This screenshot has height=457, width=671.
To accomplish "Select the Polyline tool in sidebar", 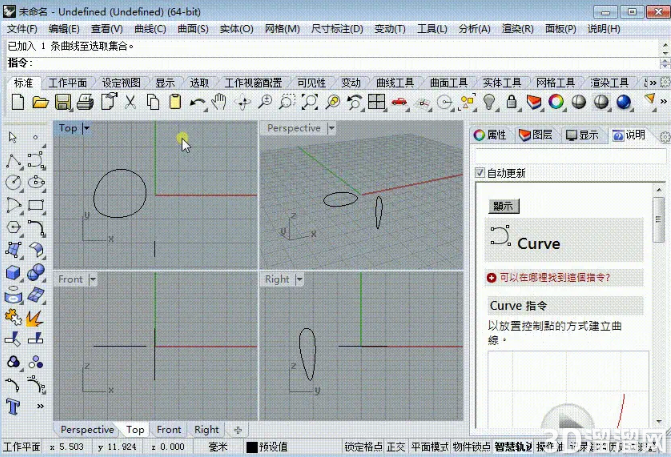I will 14,161.
